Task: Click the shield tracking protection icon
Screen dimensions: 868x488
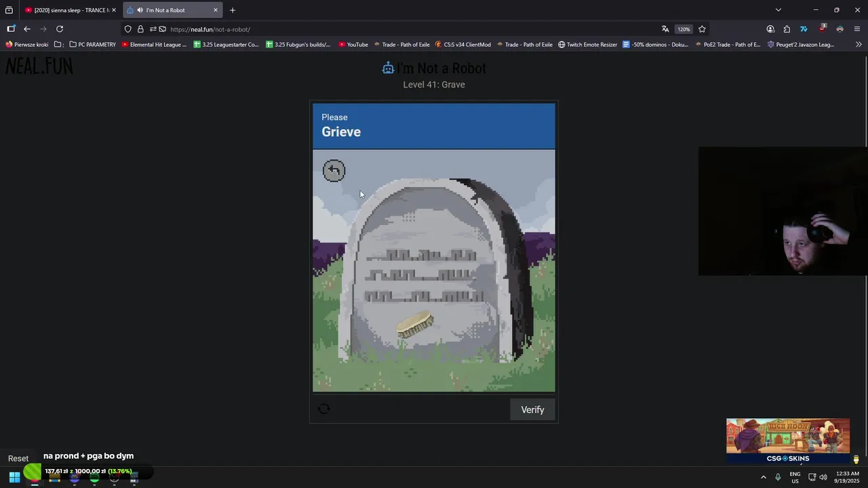Action: pos(127,29)
